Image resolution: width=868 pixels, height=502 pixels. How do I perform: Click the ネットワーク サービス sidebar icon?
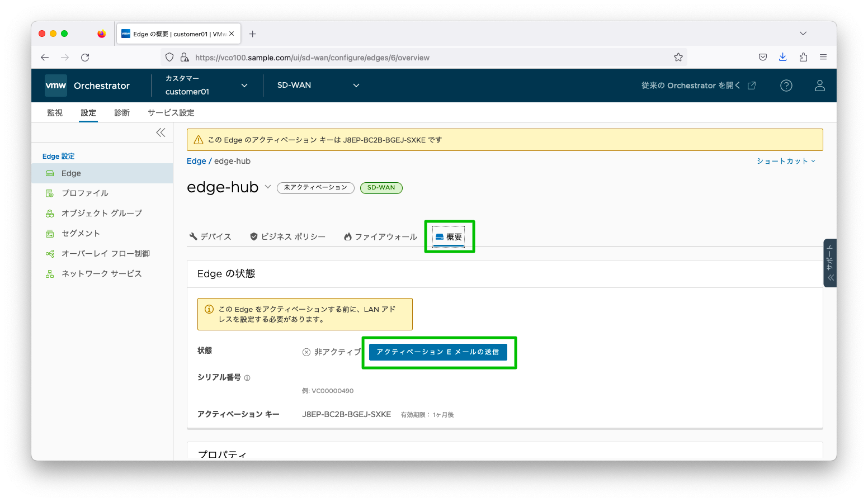coord(50,274)
